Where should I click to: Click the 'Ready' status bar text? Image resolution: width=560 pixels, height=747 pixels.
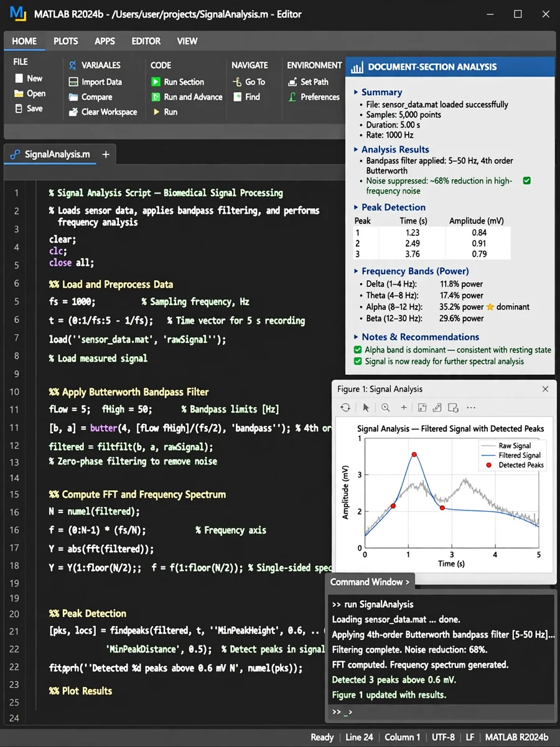tap(322, 737)
